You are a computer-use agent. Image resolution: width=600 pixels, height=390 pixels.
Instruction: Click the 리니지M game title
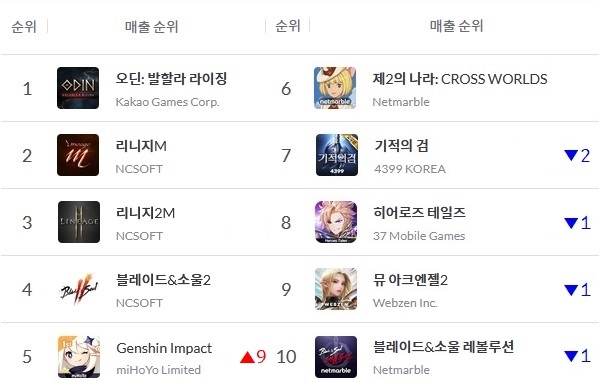pyautogui.click(x=141, y=146)
